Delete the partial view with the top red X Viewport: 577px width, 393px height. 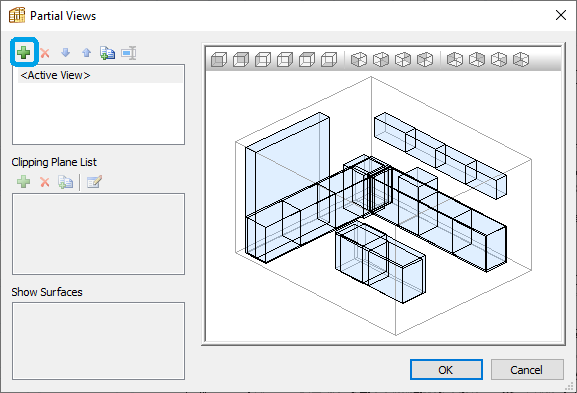pos(45,53)
